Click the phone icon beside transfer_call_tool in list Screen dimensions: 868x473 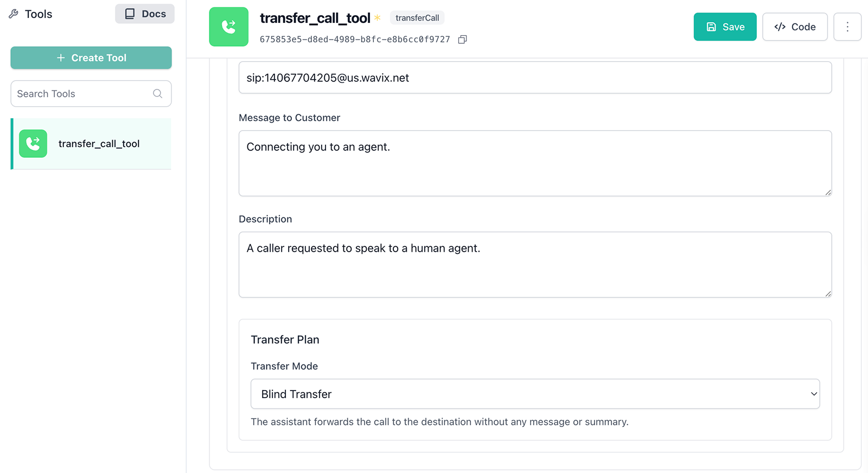[33, 144]
